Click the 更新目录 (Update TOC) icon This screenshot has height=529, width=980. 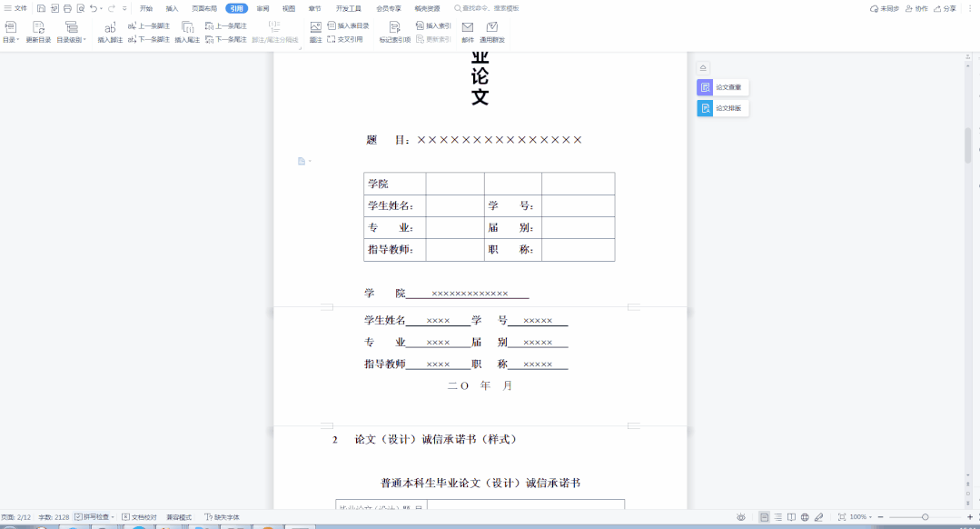pos(38,28)
